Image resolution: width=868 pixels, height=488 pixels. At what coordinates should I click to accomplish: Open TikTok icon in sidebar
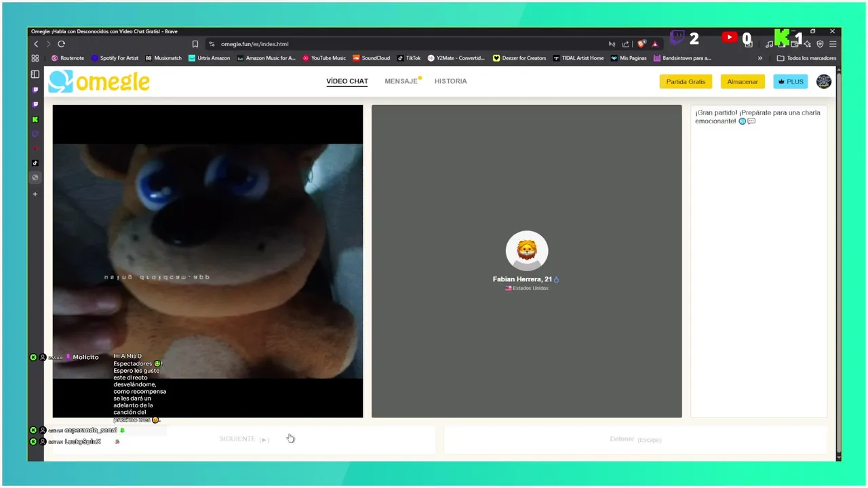click(x=35, y=163)
